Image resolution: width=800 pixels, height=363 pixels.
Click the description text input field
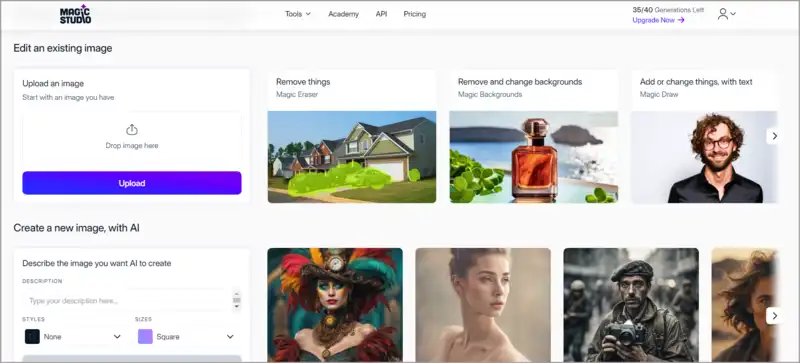128,301
